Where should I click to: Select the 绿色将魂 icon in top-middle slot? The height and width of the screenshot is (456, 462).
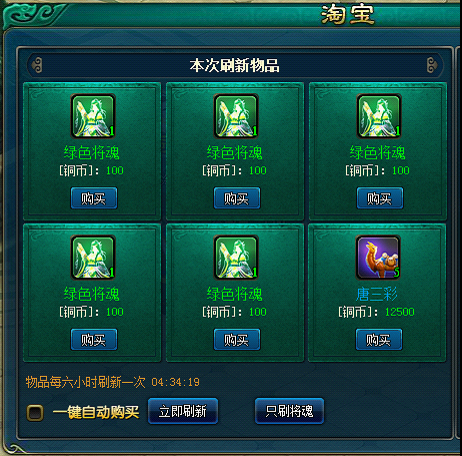236,116
